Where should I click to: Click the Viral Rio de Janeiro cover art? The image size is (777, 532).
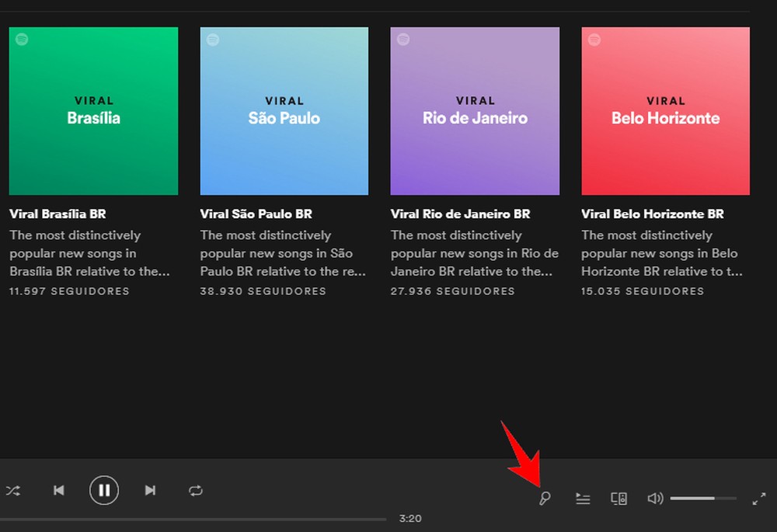474,110
